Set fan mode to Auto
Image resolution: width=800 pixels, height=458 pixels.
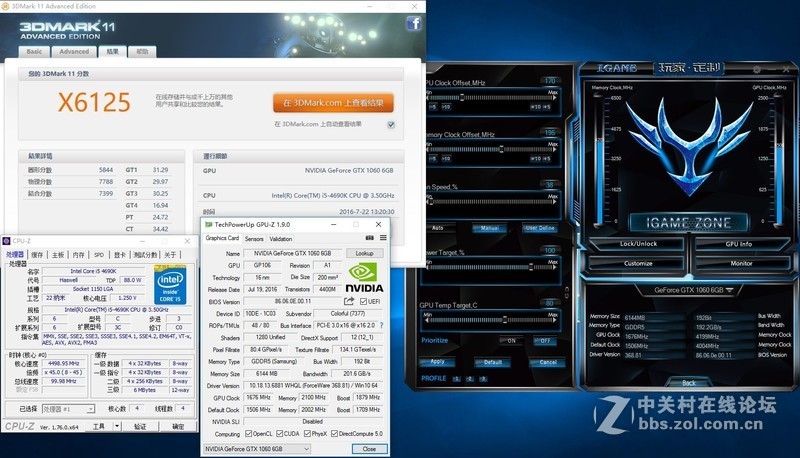click(x=438, y=228)
